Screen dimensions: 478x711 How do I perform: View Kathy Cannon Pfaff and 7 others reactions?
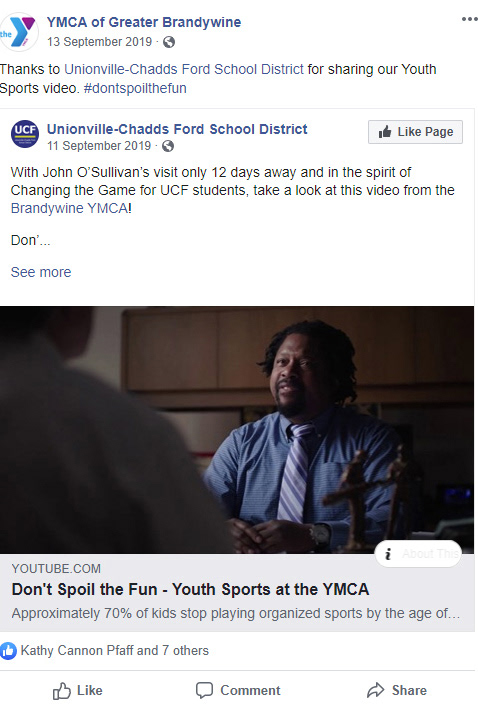pyautogui.click(x=115, y=651)
